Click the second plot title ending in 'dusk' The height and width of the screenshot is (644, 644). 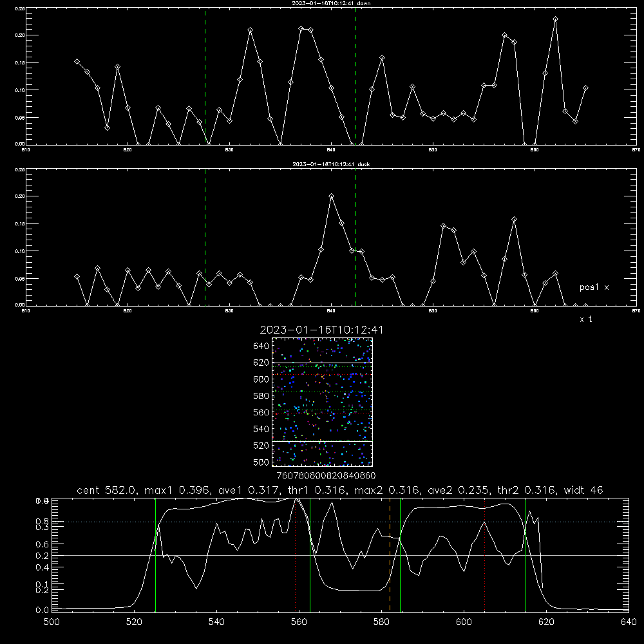[331, 164]
